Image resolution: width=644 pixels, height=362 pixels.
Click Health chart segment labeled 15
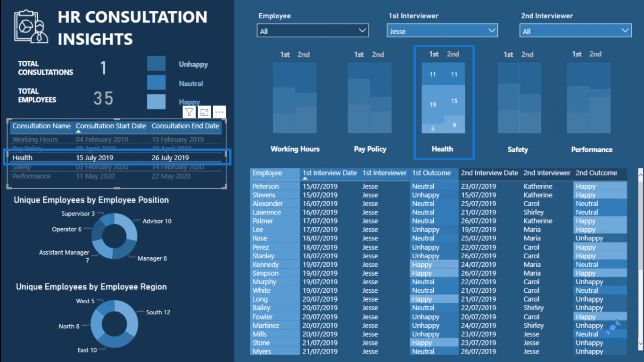454,100
